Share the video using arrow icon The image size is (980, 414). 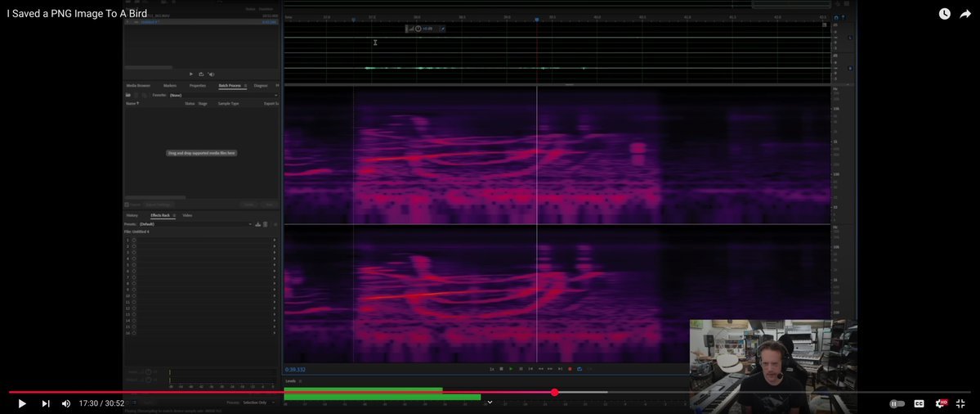click(x=965, y=14)
